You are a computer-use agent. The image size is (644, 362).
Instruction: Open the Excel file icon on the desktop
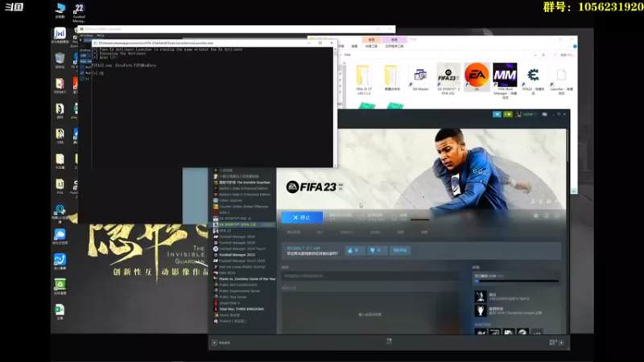[60, 311]
